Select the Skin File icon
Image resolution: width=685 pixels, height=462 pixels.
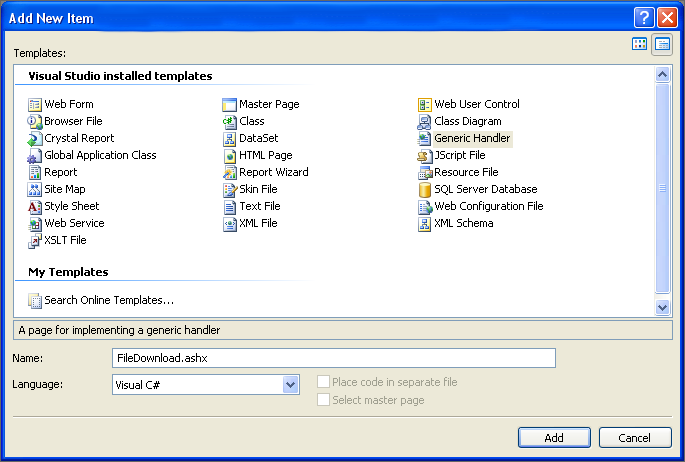pos(229,190)
